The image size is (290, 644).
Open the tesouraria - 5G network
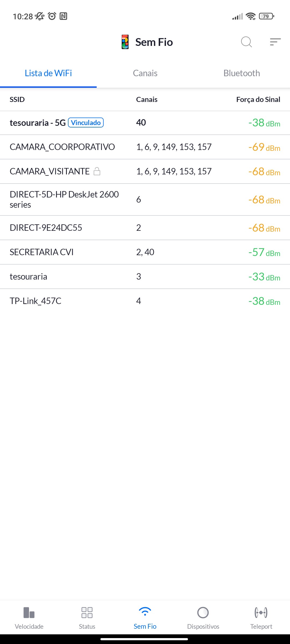[x=38, y=123]
